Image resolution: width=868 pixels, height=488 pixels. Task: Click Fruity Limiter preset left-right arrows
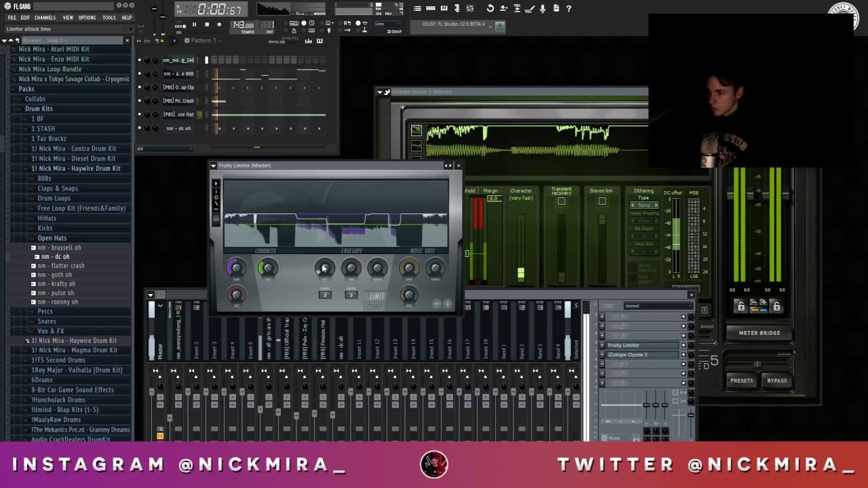click(x=448, y=165)
